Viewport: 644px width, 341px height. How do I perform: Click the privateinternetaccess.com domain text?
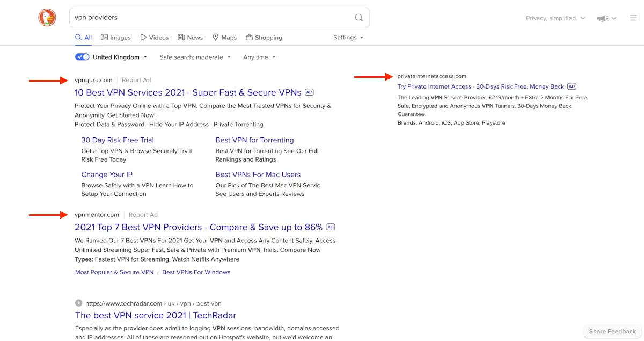coord(432,76)
